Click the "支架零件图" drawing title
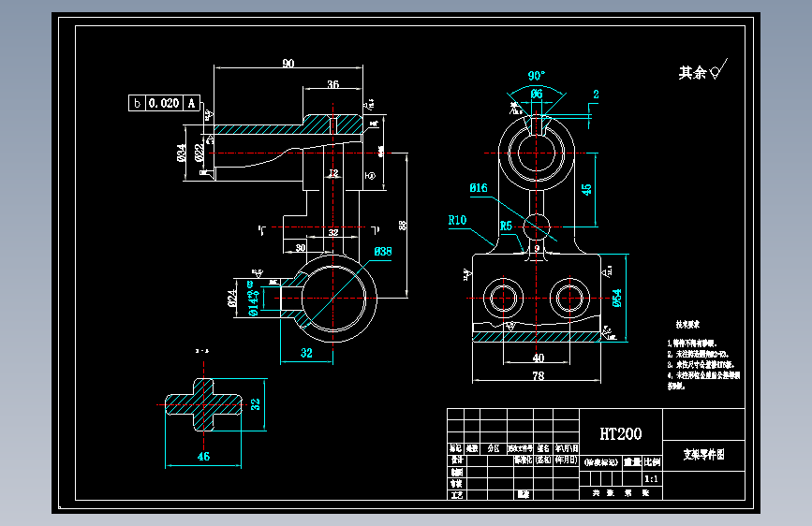This screenshot has height=526, width=812. click(703, 455)
